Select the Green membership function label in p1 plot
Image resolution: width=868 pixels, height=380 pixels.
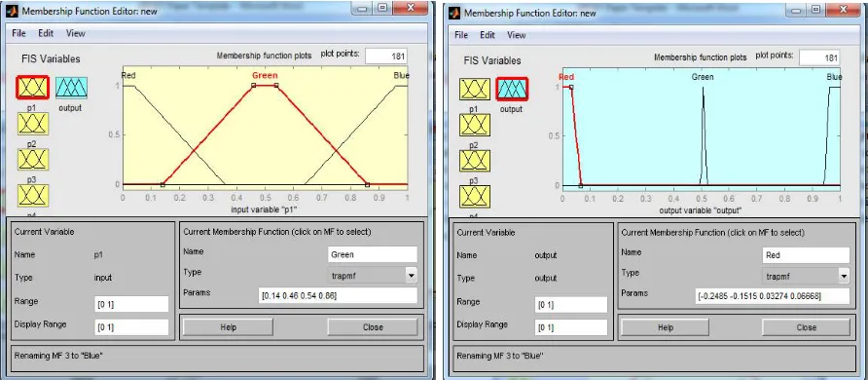click(x=265, y=75)
